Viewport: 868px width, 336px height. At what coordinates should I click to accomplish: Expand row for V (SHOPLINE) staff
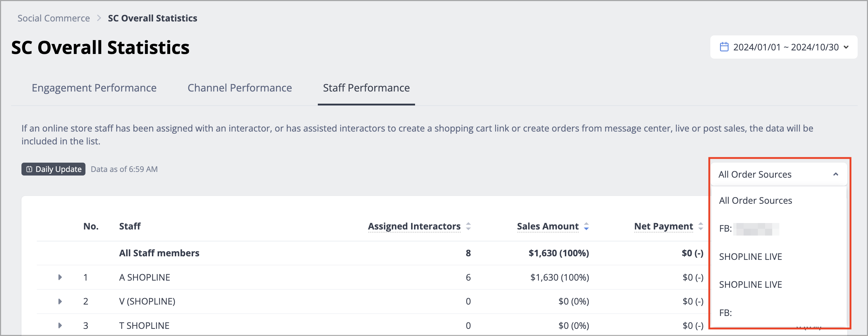click(x=60, y=301)
